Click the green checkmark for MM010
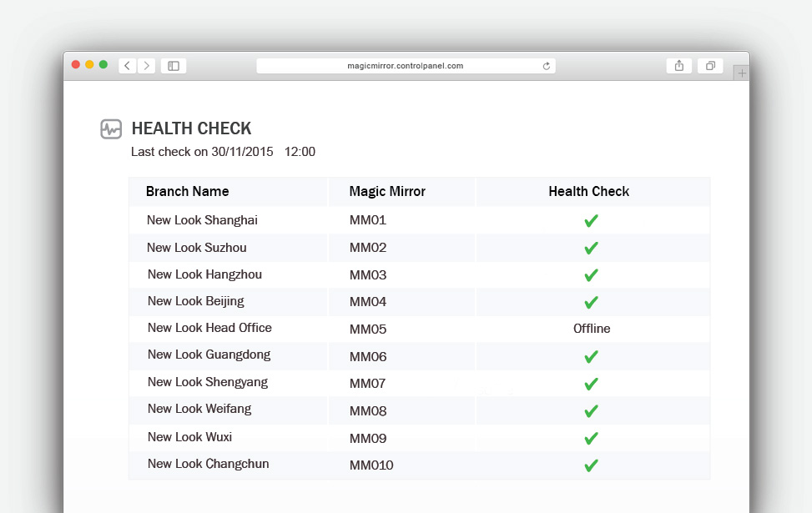Viewport: 812px width, 513px height. 592,465
